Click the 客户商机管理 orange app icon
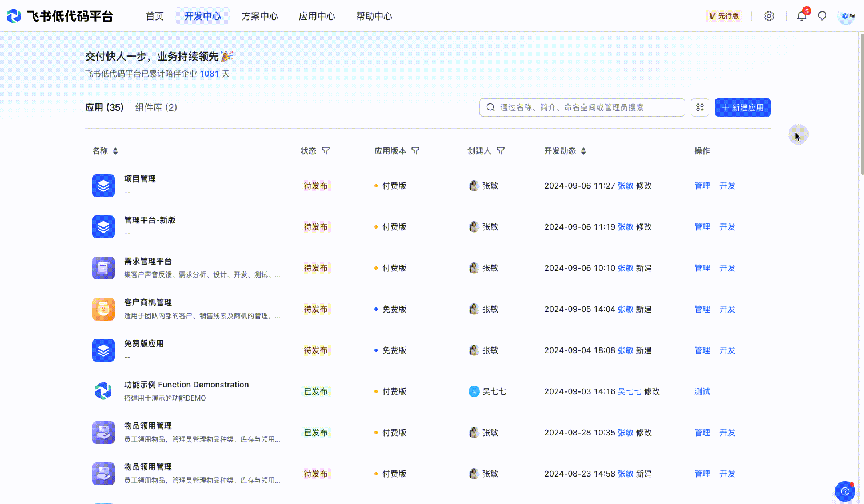This screenshot has width=864, height=504. (103, 309)
